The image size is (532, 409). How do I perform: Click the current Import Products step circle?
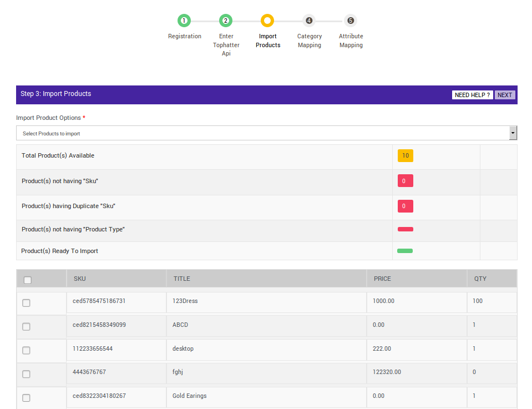click(x=267, y=21)
